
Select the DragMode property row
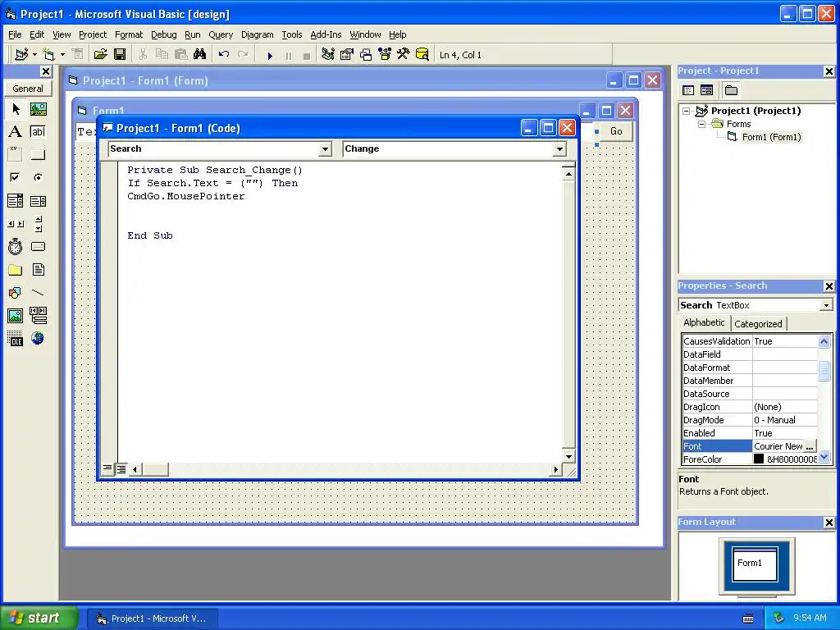pos(750,420)
